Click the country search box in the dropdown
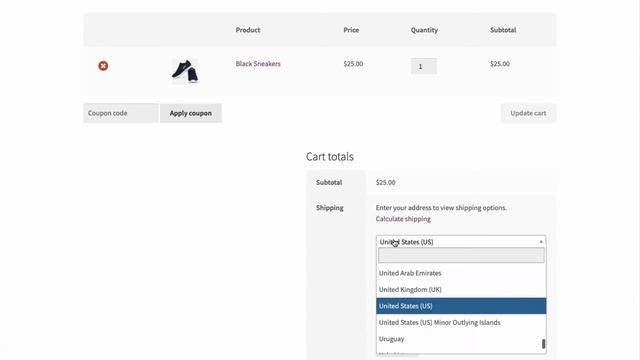This screenshot has height=360, width=640. coord(461,256)
